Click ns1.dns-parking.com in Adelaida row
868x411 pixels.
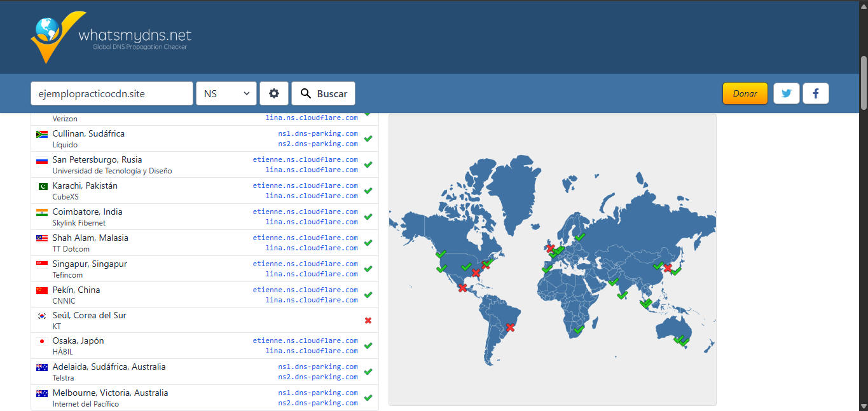click(x=318, y=367)
